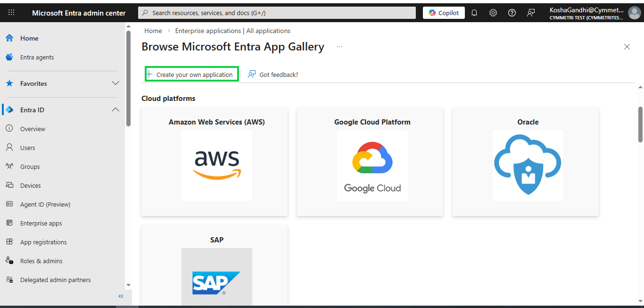Image resolution: width=644 pixels, height=308 pixels.
Task: Select the Google Cloud Platform card
Action: 370,162
